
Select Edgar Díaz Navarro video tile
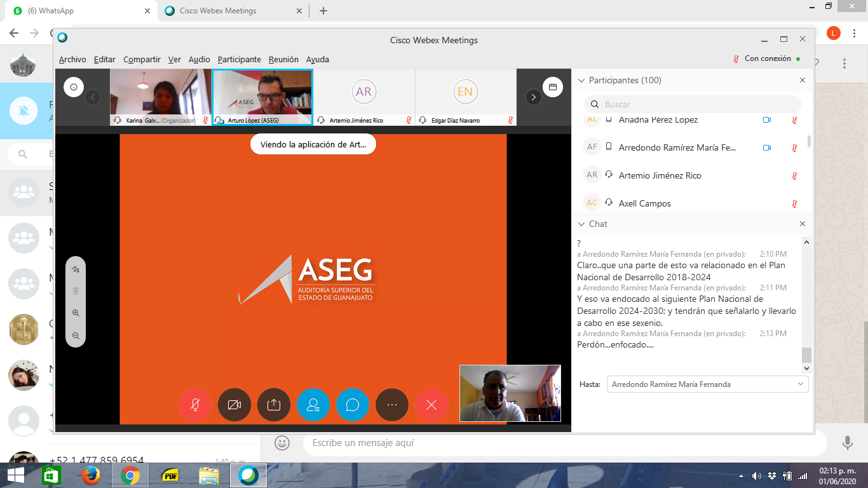pos(466,97)
